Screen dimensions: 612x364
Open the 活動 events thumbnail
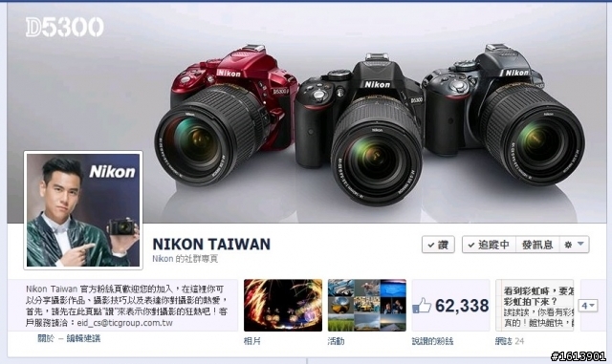(367, 305)
